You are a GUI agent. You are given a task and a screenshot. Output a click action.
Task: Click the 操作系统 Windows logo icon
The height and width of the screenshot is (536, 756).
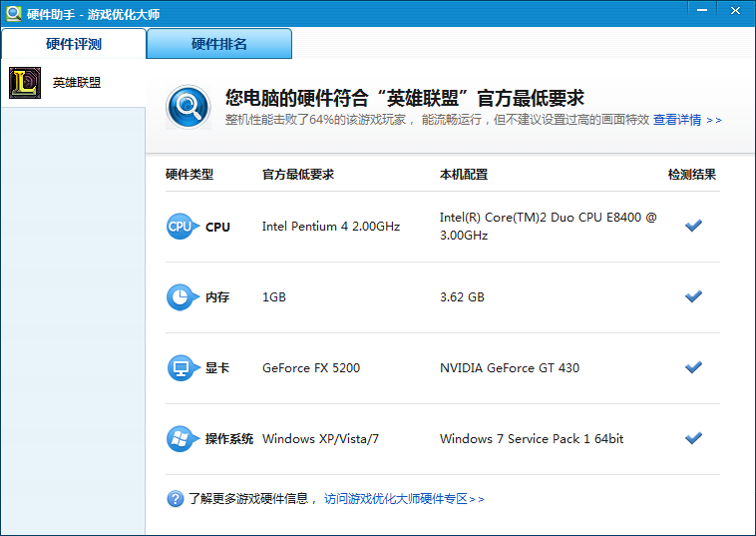click(183, 438)
